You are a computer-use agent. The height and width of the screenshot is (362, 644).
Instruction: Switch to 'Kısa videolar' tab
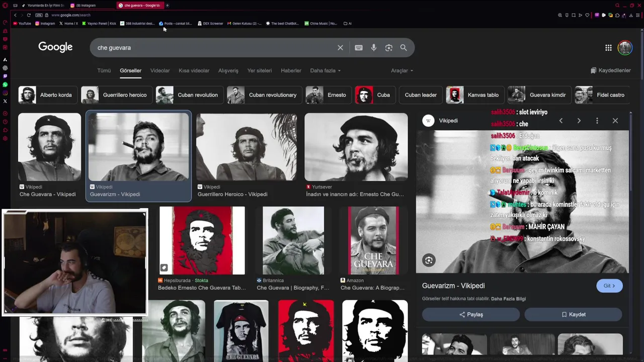point(194,70)
